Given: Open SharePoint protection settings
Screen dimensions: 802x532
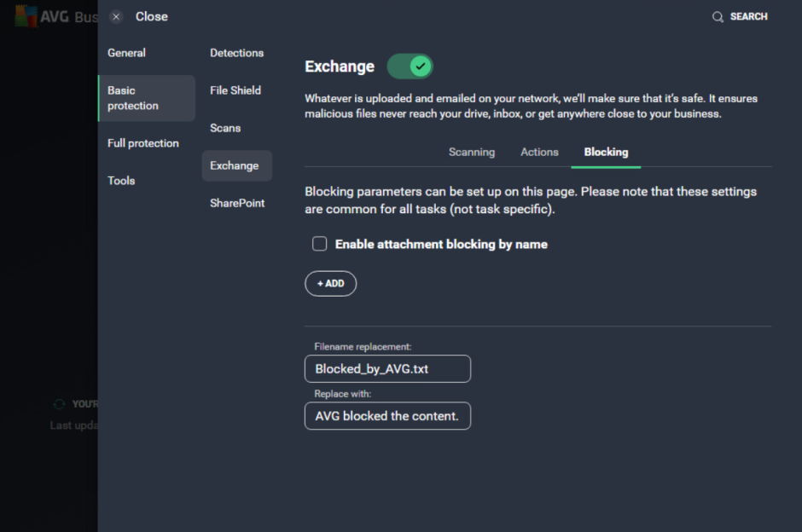Looking at the screenshot, I should (235, 202).
